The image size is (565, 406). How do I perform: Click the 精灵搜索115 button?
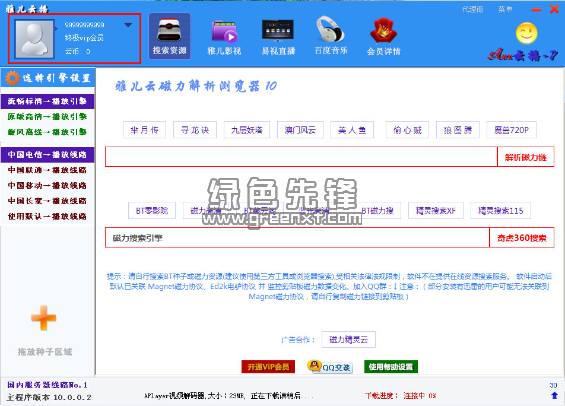pyautogui.click(x=501, y=211)
